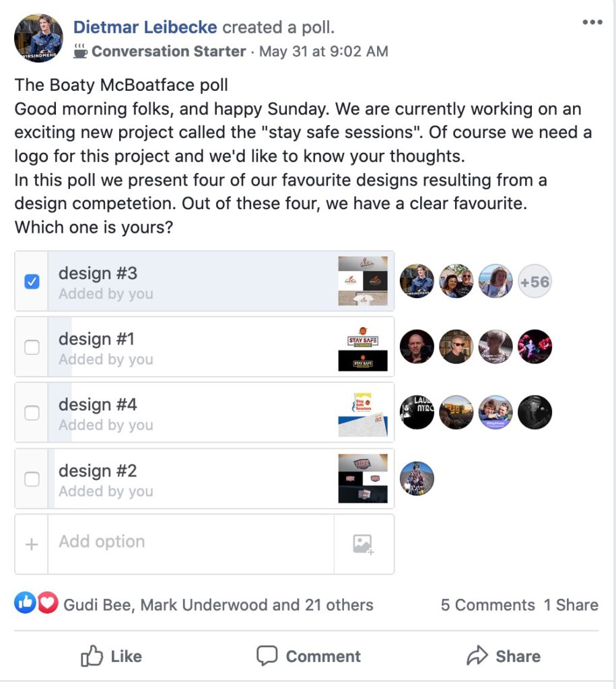Open the three-dot post options menu
The image size is (616, 689).
pyautogui.click(x=592, y=22)
